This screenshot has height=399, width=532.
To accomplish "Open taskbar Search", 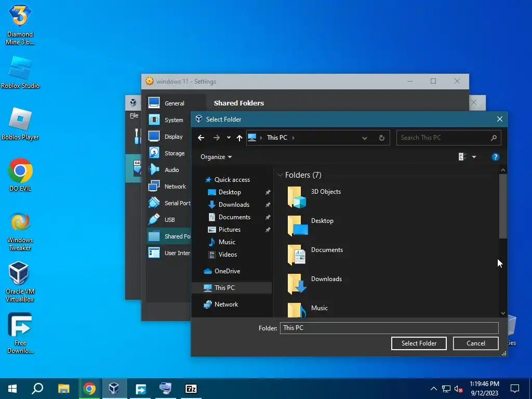I will 37,389.
